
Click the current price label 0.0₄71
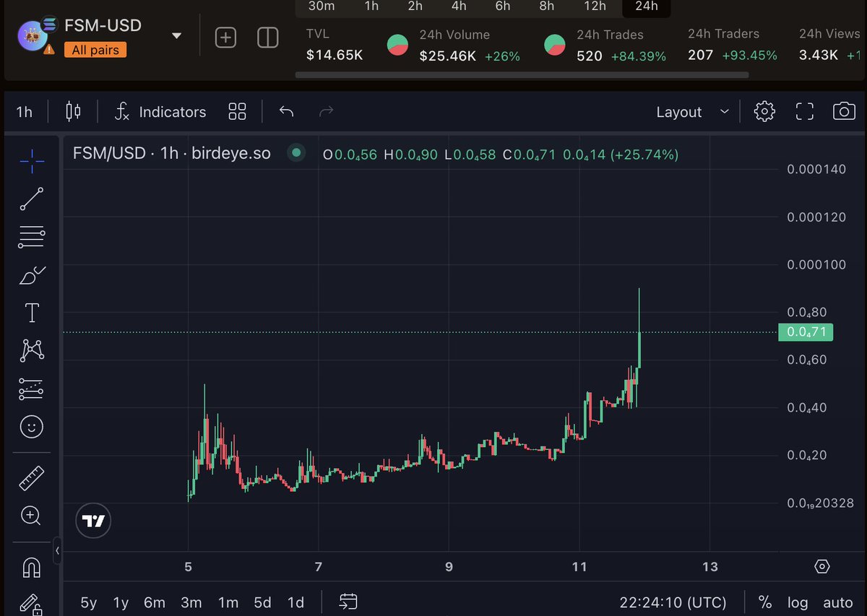(x=806, y=332)
